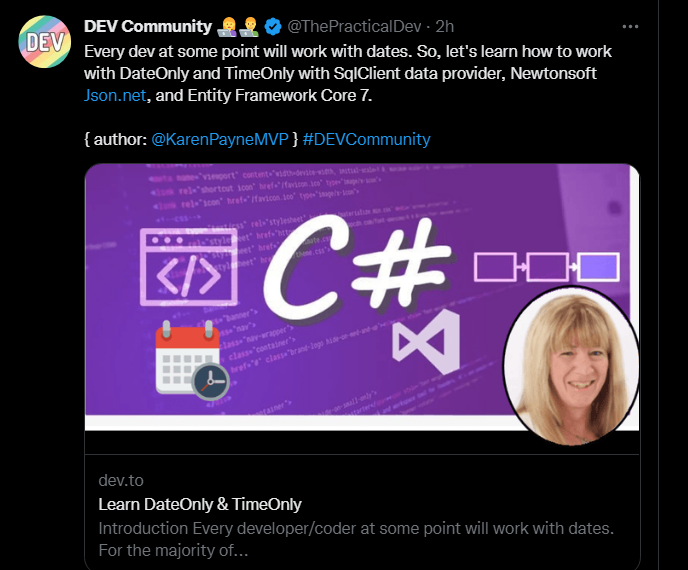Screen dimensions: 688x570
Task: Click the blue verified badge icon
Action: coord(273,27)
